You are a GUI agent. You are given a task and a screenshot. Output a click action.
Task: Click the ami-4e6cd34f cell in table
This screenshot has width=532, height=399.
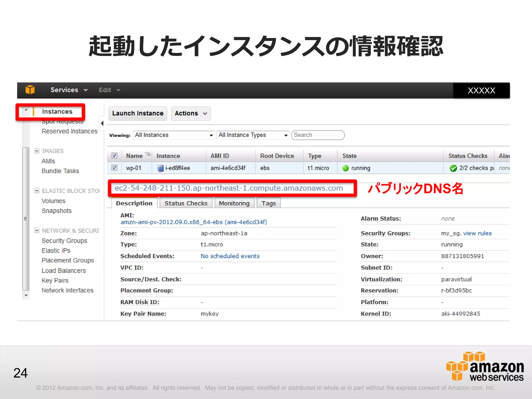(x=228, y=168)
